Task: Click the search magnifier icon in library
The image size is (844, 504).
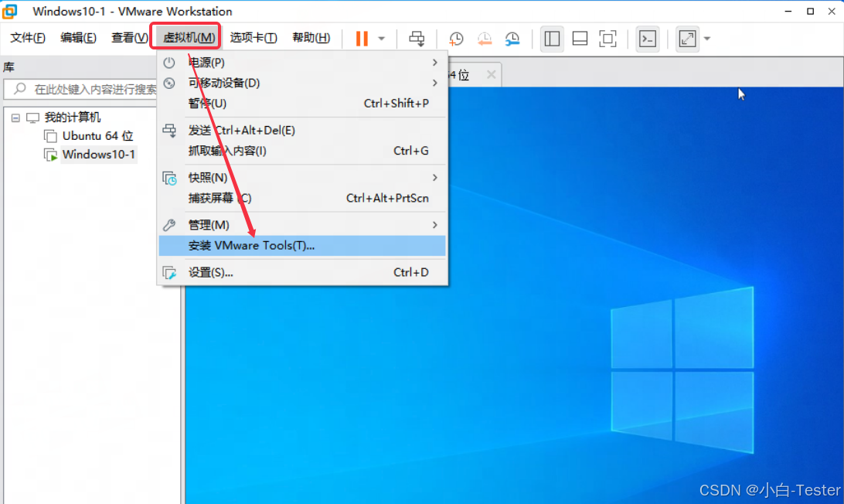Action: 20,88
